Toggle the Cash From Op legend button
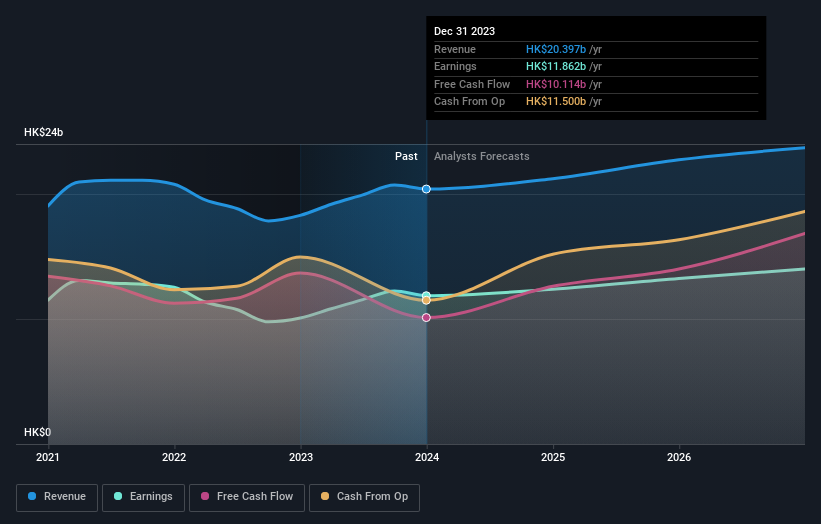Image resolution: width=821 pixels, height=524 pixels. pos(364,497)
